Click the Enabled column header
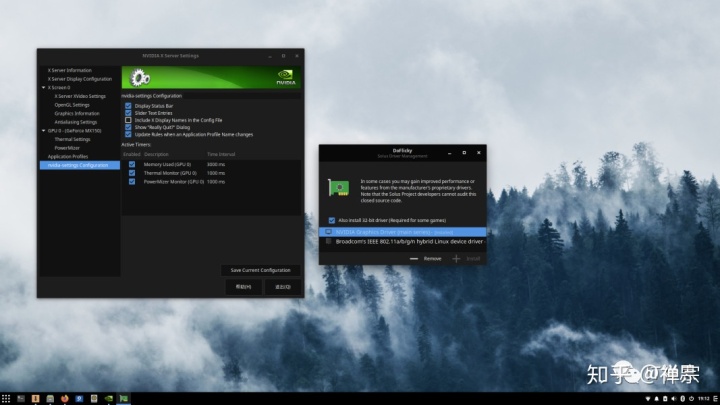Image resolution: width=720 pixels, height=405 pixels. [x=132, y=154]
